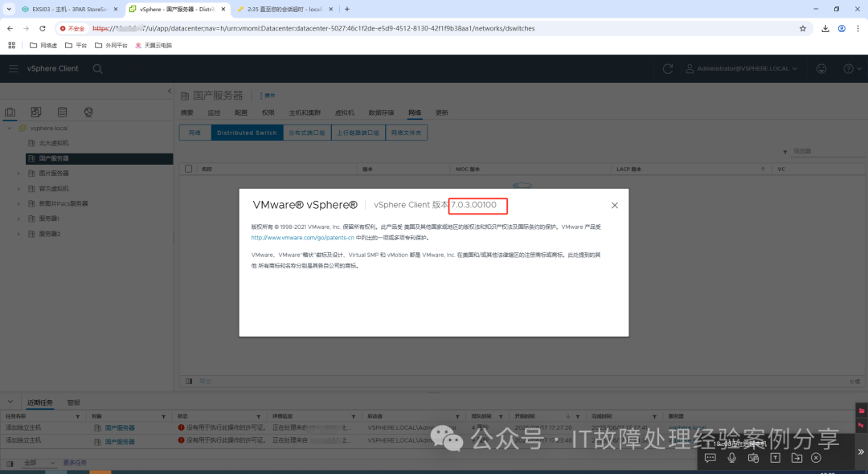
Task: Expand the 图片服务器 tree node
Action: [x=18, y=174]
